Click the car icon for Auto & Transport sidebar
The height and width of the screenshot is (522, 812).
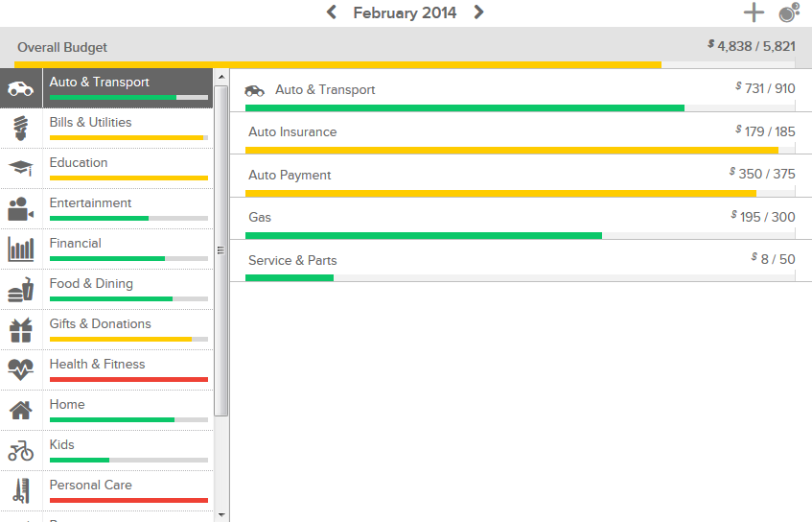click(21, 88)
